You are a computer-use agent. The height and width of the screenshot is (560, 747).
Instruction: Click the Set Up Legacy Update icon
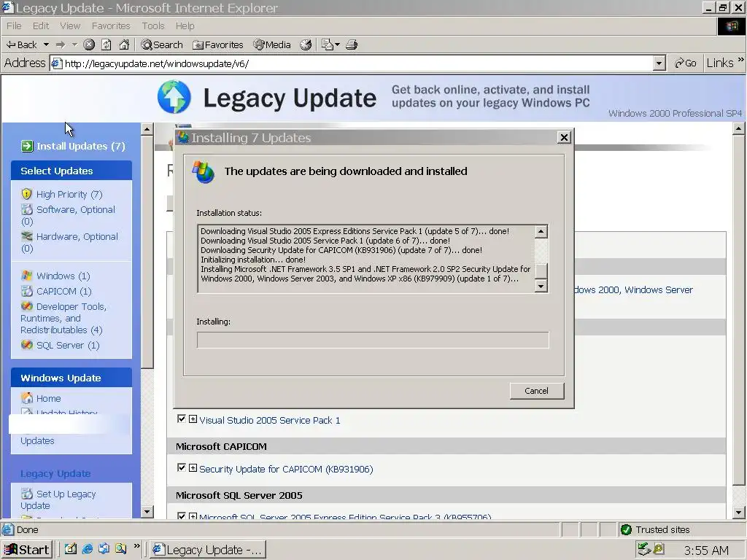pos(27,494)
